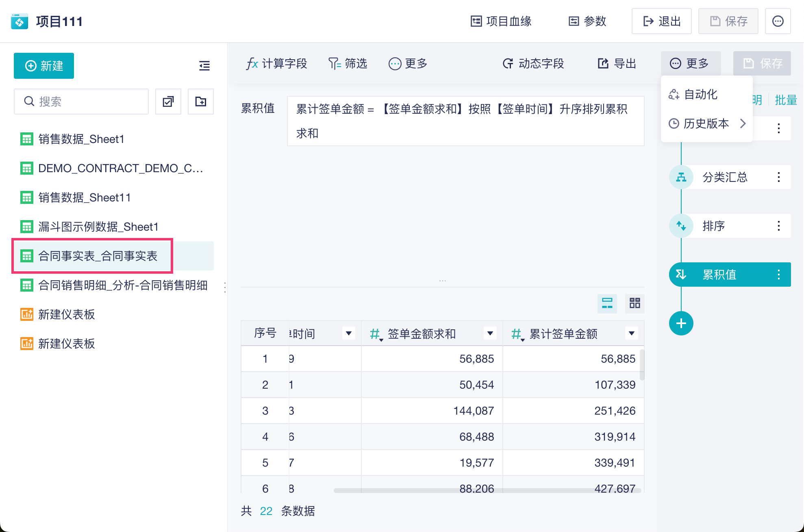Expand 历史版本 submenu chevron
Viewport: 804px width, 532px height.
[x=743, y=123]
